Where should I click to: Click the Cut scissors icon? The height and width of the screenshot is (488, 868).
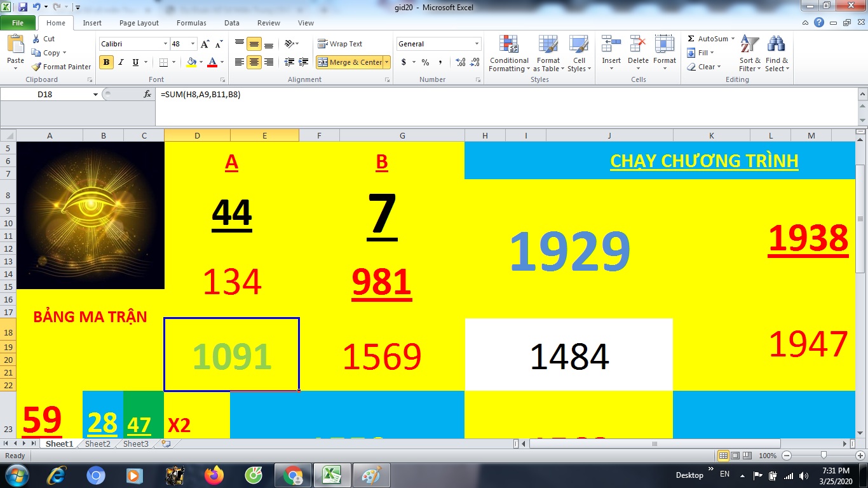click(36, 39)
